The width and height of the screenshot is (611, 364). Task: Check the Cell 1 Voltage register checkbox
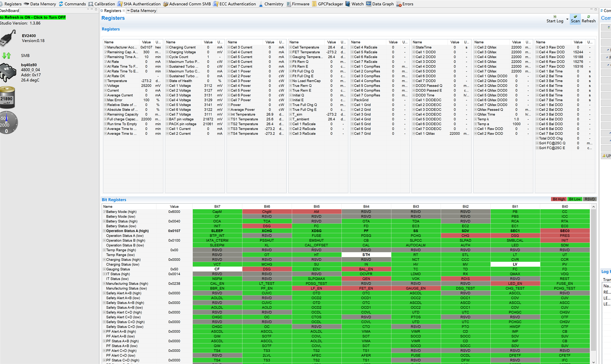[x=167, y=86]
